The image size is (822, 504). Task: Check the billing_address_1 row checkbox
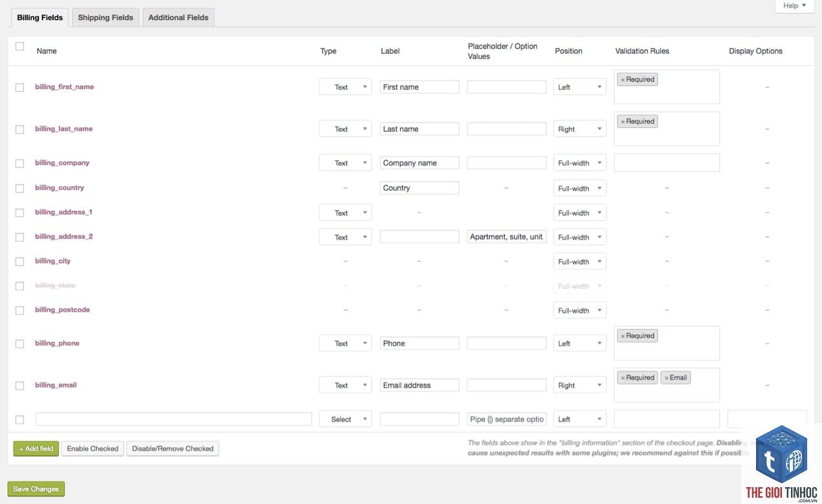(19, 213)
